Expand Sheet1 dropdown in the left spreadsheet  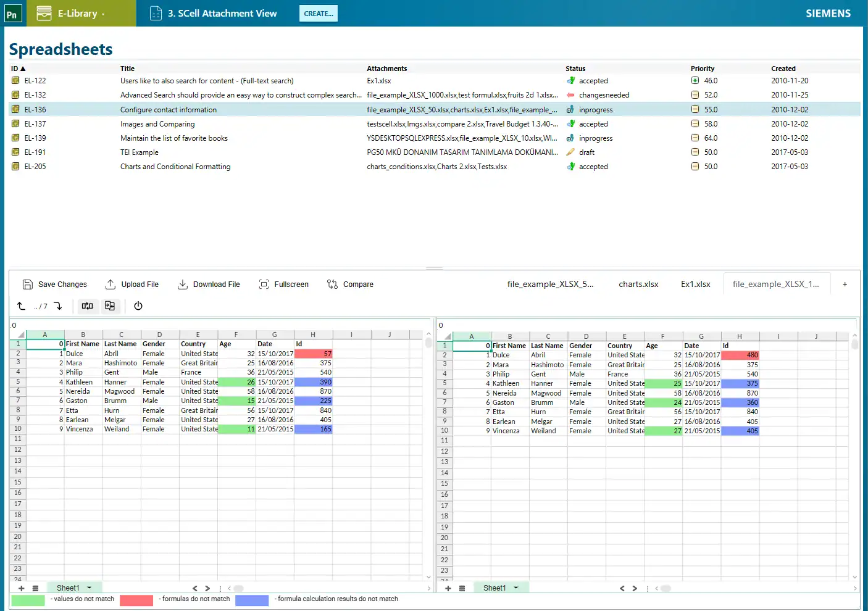(90, 588)
